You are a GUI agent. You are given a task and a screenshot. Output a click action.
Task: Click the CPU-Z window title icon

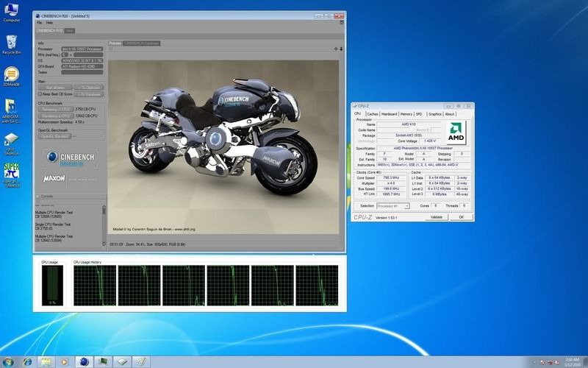tap(355, 106)
